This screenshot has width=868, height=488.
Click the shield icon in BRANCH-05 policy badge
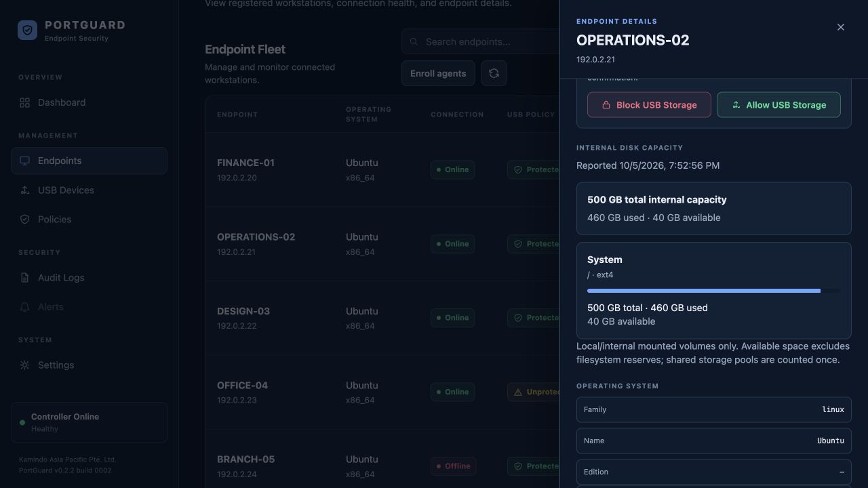518,466
